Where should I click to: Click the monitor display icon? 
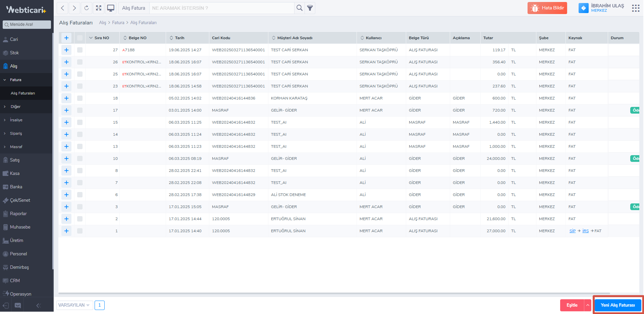[x=111, y=8]
